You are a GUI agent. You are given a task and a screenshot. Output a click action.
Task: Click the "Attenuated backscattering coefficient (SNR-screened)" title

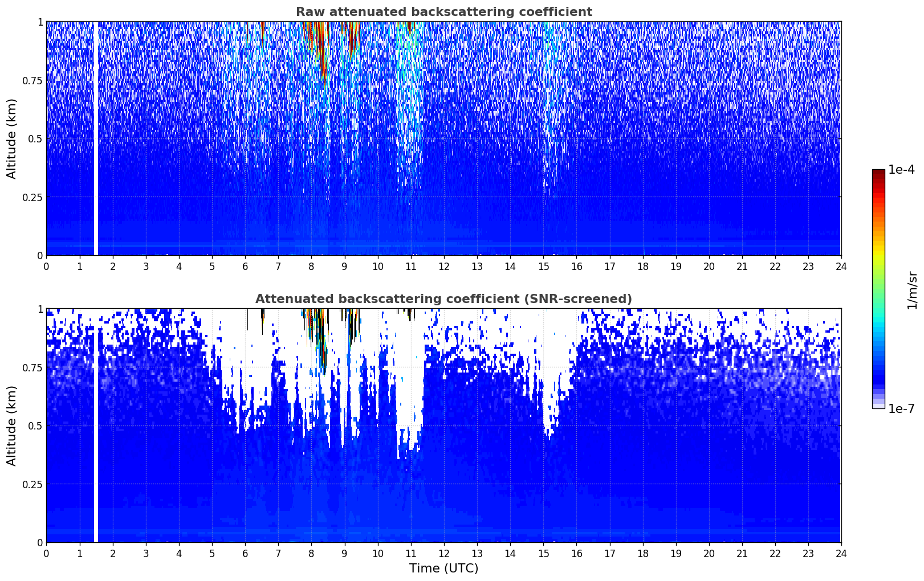click(443, 299)
